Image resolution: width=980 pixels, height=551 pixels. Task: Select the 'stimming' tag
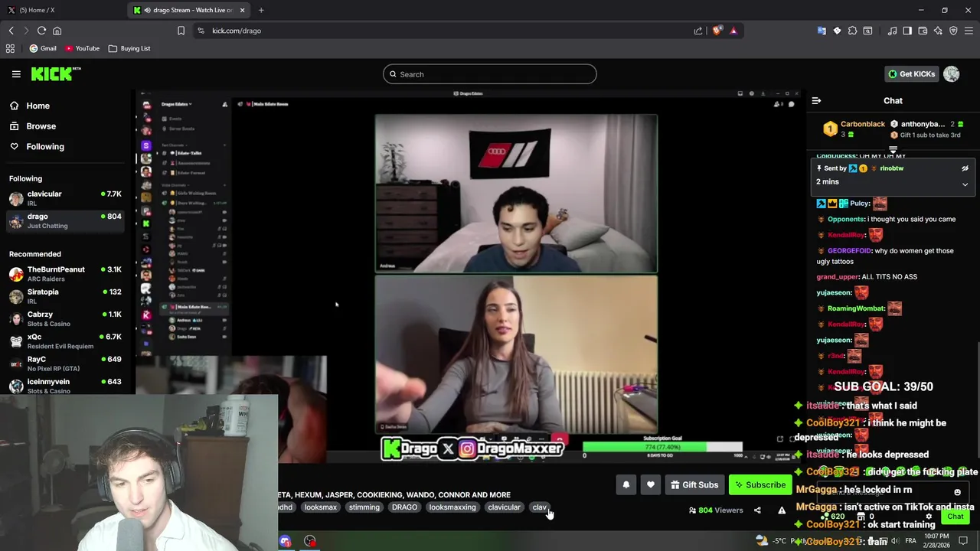point(364,507)
